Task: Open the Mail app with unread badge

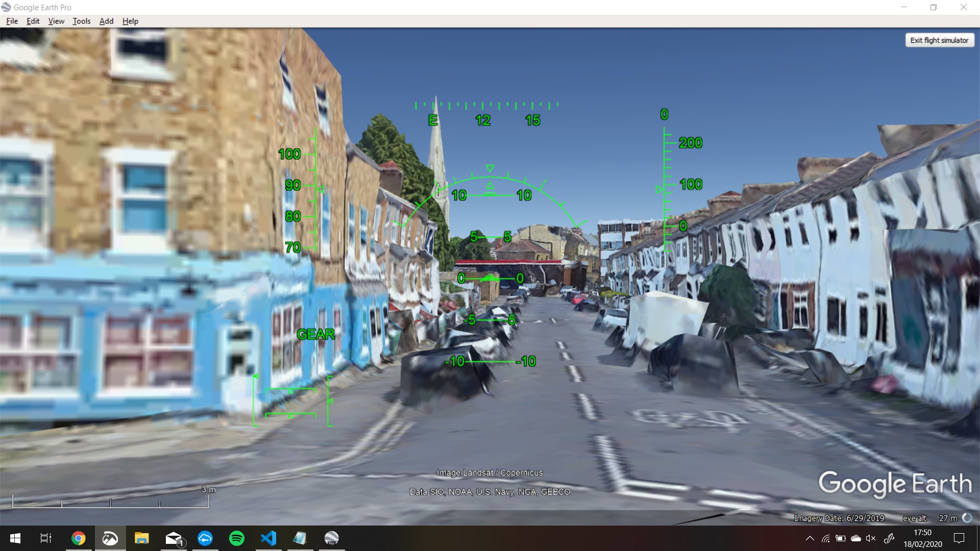Action: click(174, 538)
